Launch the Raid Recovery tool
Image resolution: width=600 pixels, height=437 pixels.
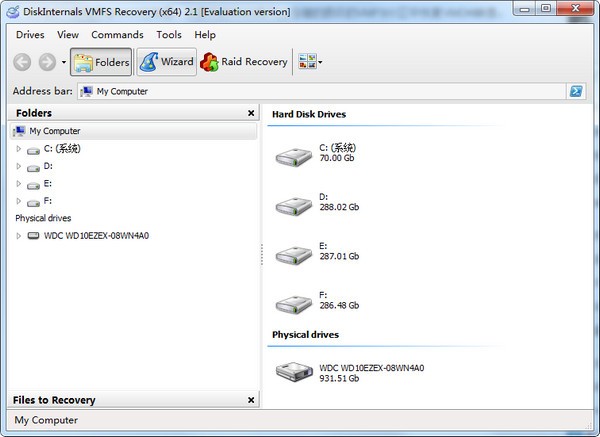(x=243, y=62)
